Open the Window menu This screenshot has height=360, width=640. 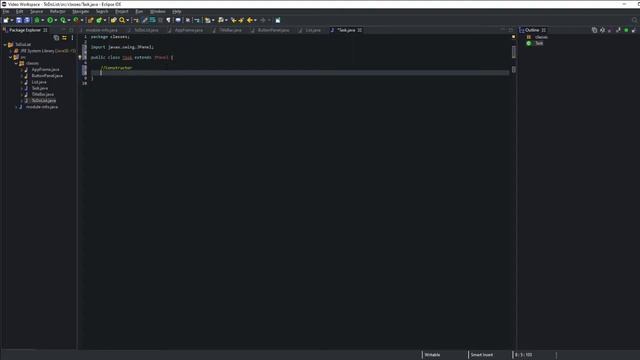click(158, 11)
